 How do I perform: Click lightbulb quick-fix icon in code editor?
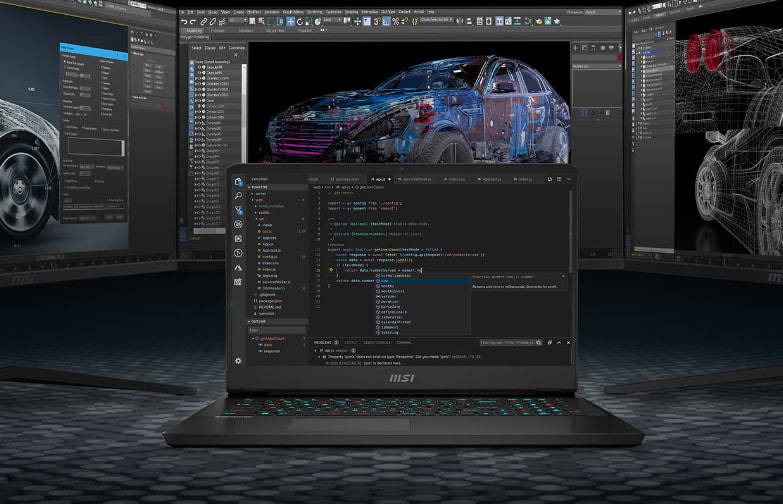331,270
